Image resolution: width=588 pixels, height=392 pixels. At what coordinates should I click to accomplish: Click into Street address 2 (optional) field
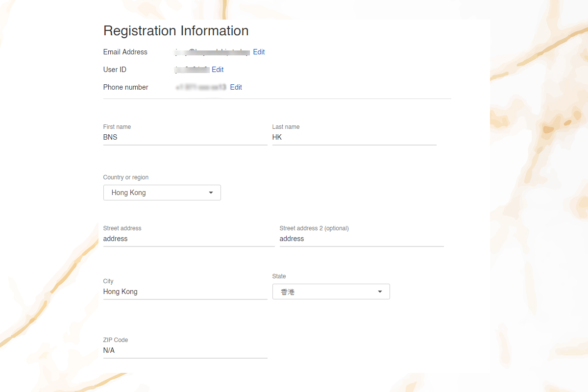(x=361, y=239)
